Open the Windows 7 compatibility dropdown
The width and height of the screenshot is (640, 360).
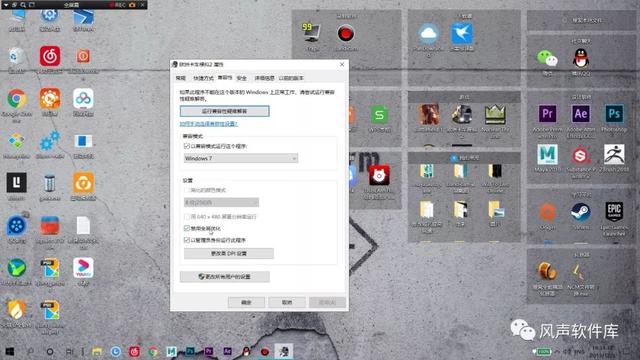(241, 158)
